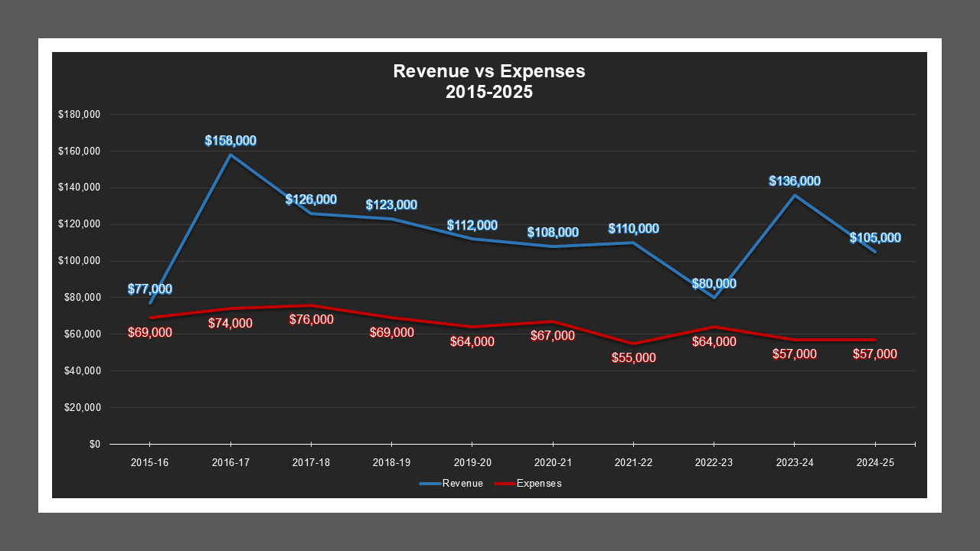980x551 pixels.
Task: Click the $136,000 revenue data label
Action: coord(795,181)
